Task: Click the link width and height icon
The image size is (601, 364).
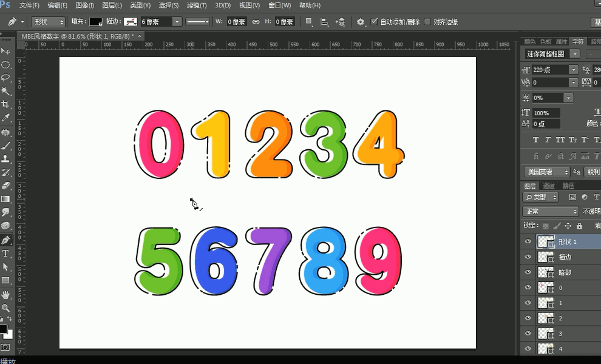Action: tap(256, 22)
